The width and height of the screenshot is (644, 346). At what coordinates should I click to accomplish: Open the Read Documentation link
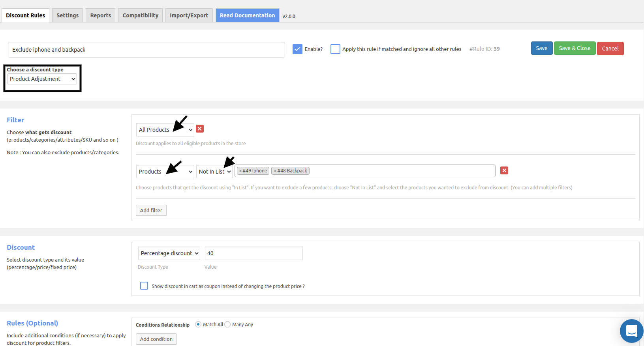pyautogui.click(x=248, y=15)
